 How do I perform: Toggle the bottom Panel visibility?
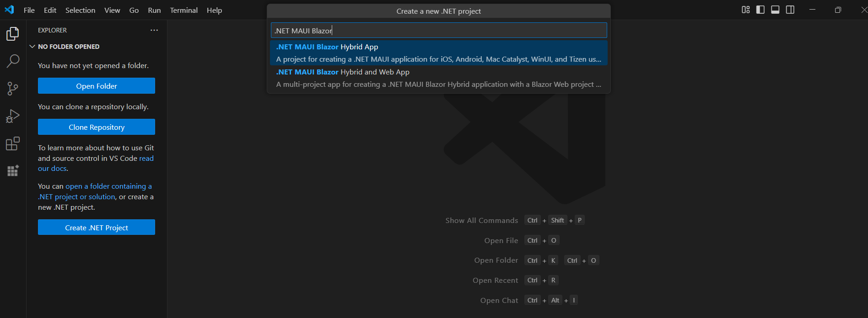point(775,10)
